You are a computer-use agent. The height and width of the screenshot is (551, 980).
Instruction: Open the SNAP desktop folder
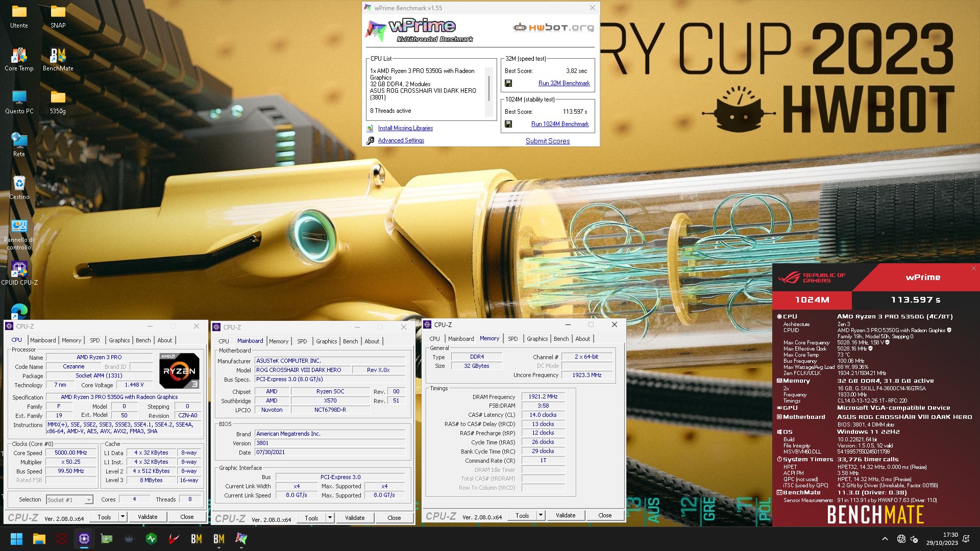click(58, 16)
